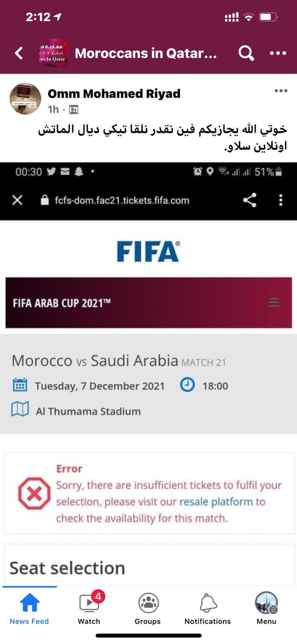Open the Notifications bell tab

point(208,609)
